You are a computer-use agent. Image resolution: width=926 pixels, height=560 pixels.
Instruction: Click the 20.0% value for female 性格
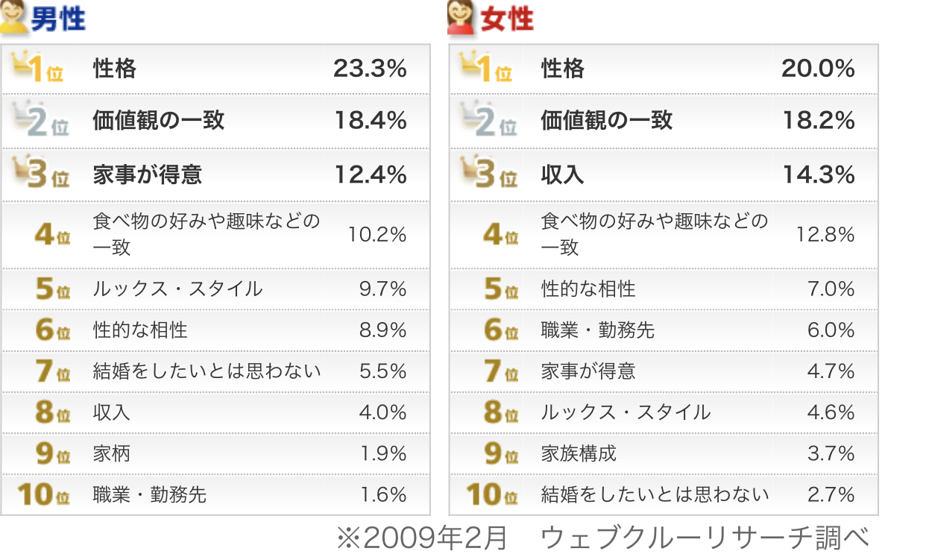818,69
